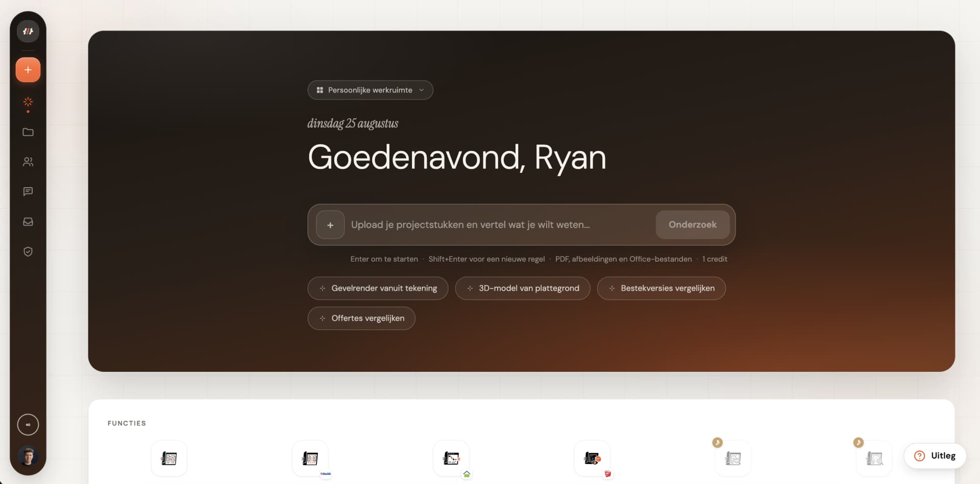Open the team members icon in the sidebar
Viewport: 980px width, 484px height.
(x=28, y=162)
